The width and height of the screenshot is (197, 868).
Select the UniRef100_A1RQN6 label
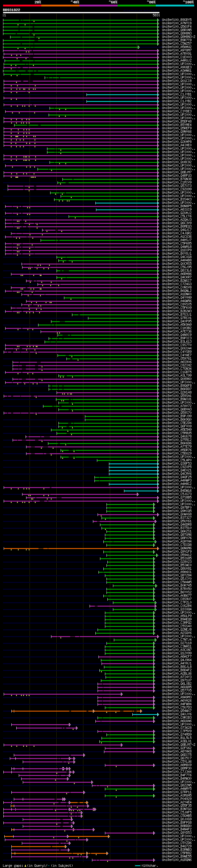[177, 860]
